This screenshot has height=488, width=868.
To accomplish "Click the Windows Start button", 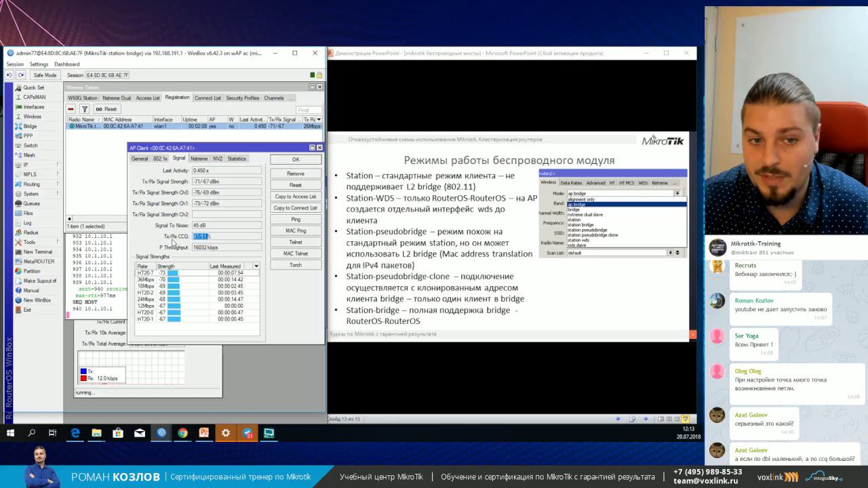I will point(11,432).
